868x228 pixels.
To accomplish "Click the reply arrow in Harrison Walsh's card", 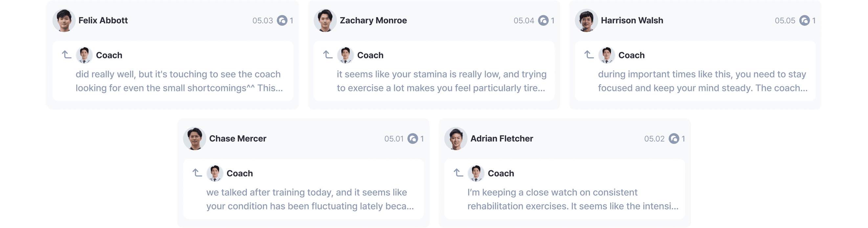I will 589,54.
